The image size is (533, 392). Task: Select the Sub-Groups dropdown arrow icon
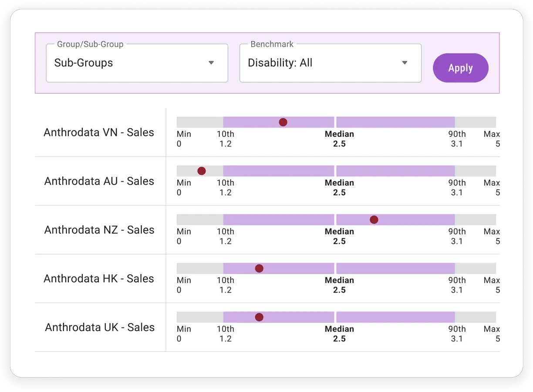tap(211, 63)
